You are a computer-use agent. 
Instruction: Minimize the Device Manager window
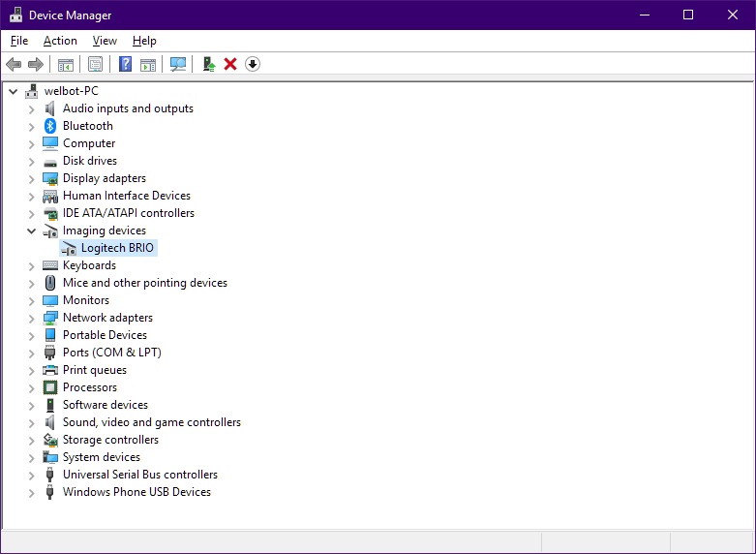[644, 15]
